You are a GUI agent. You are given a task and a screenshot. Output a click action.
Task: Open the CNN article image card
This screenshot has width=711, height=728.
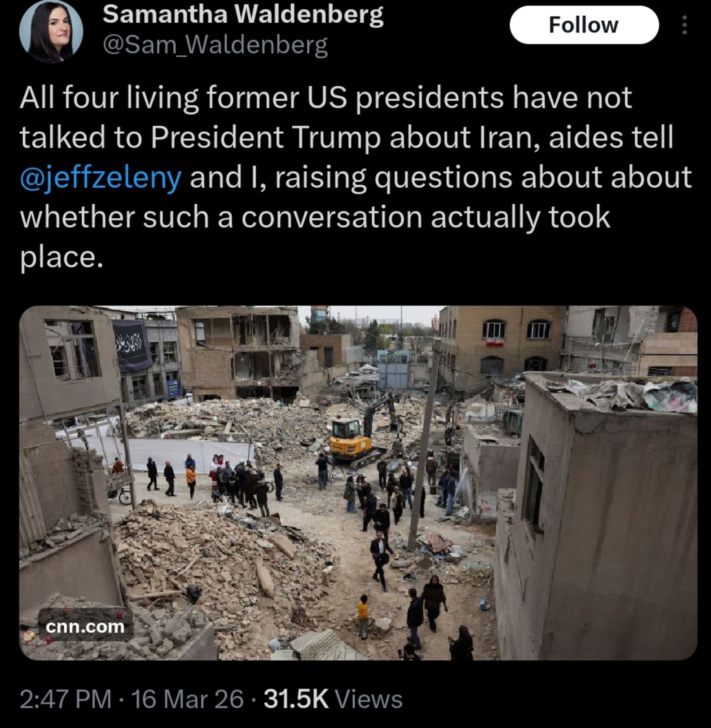pyautogui.click(x=358, y=483)
